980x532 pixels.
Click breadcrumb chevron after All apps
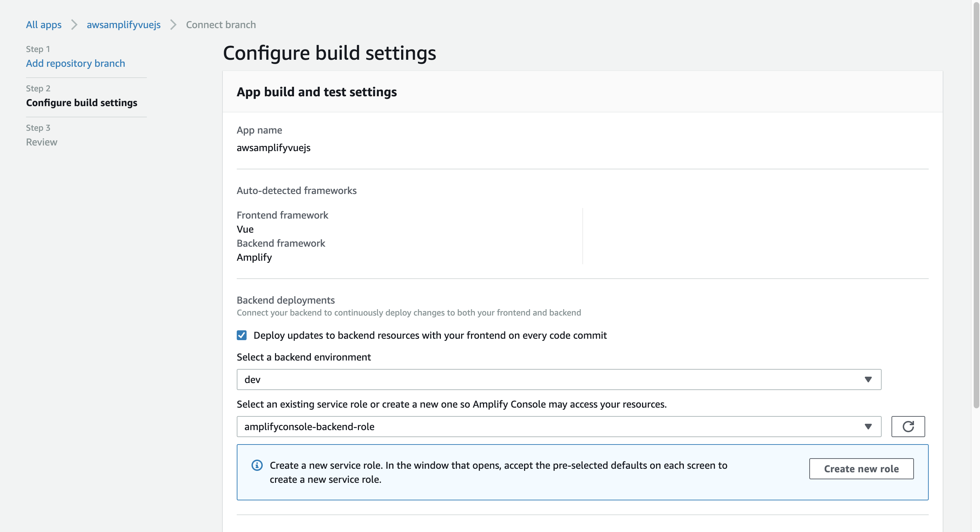coord(74,25)
